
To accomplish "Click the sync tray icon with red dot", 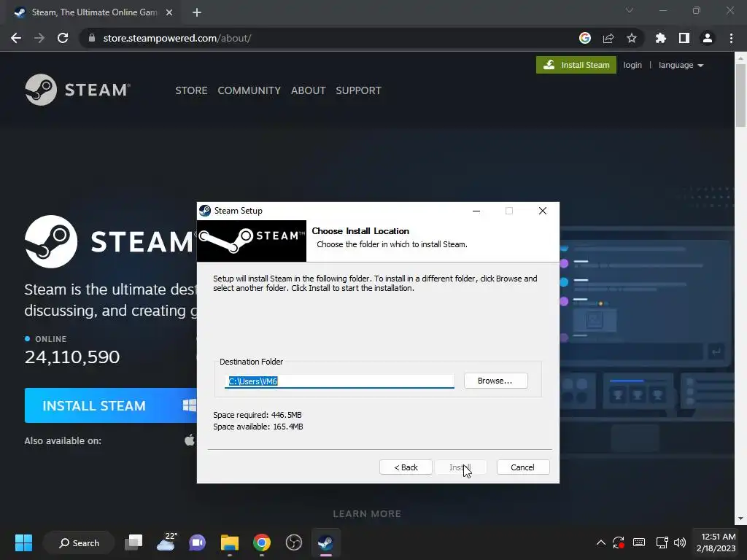I will coord(619,542).
